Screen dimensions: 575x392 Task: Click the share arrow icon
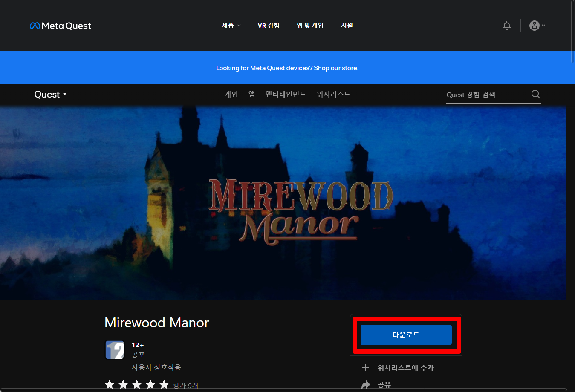(x=365, y=385)
